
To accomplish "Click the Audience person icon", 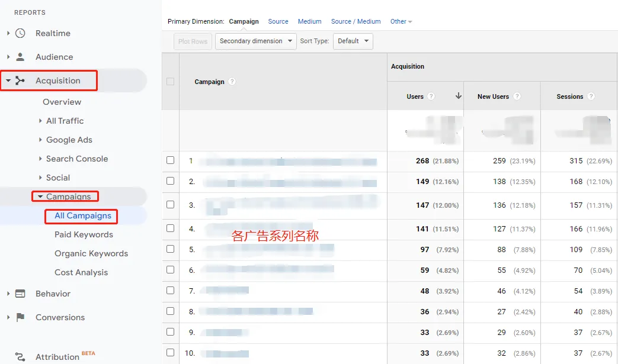I will click(x=21, y=57).
